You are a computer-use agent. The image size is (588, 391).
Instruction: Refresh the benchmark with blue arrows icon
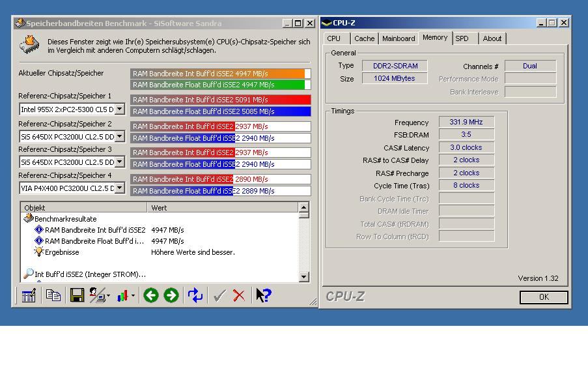(x=195, y=296)
